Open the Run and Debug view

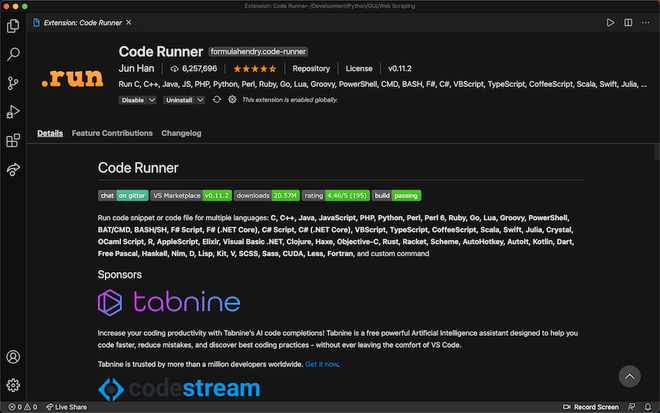[13, 112]
